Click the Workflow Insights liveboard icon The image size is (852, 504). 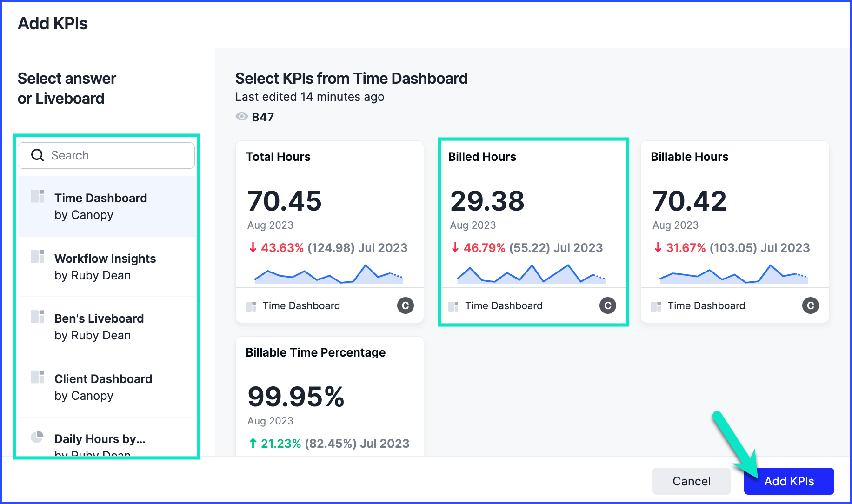click(x=38, y=257)
